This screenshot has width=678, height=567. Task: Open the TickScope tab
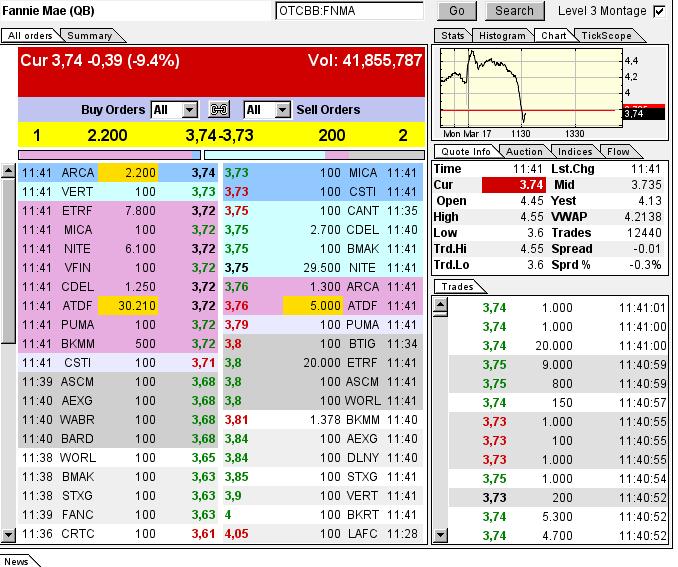click(606, 35)
